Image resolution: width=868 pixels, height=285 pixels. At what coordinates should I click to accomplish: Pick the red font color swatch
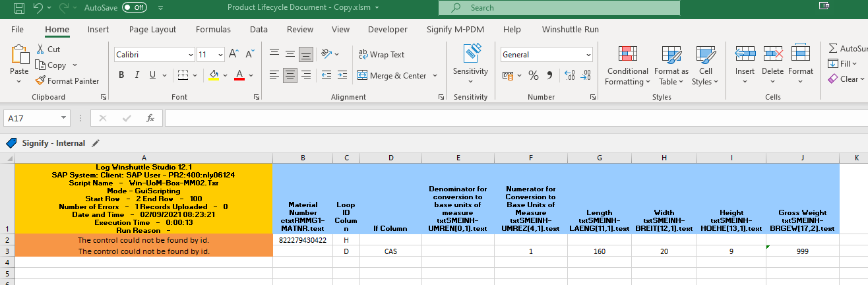tap(239, 75)
